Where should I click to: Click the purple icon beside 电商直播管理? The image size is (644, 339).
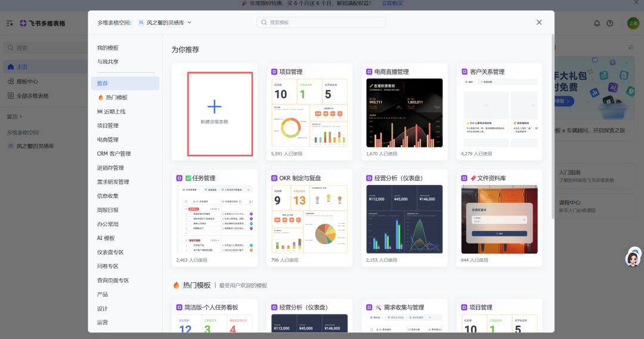click(370, 72)
